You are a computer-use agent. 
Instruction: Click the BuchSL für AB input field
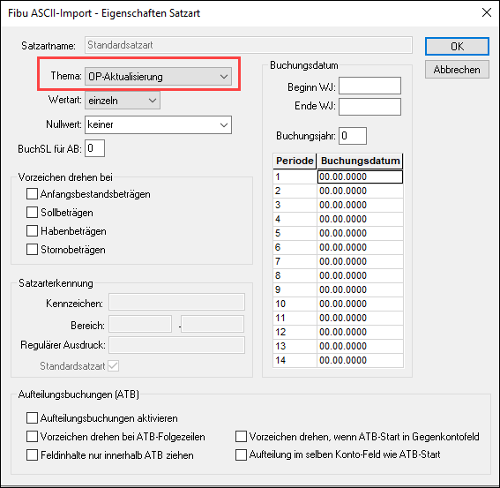tap(95, 148)
